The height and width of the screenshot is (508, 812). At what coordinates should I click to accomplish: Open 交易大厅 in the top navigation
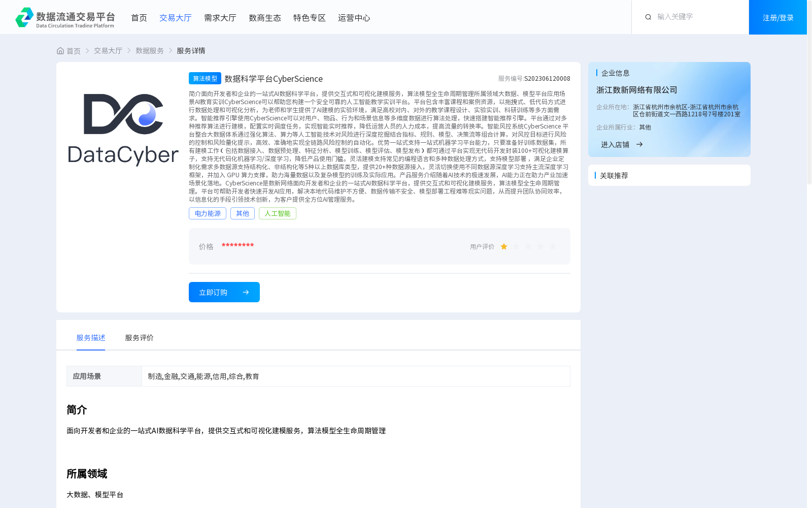coord(176,18)
